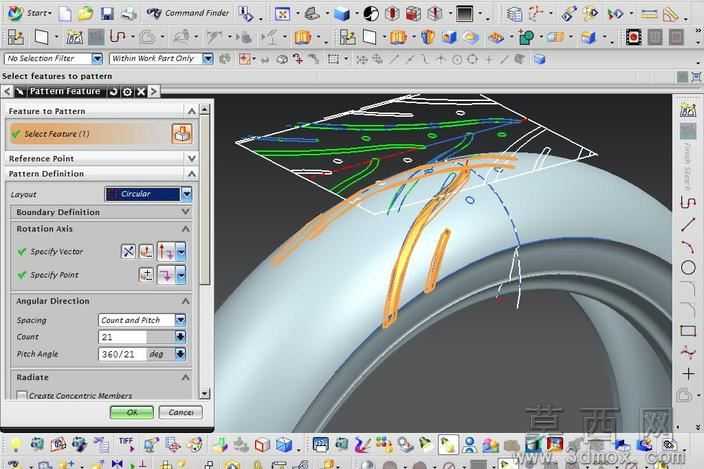
Task: Select the shaded blue cube rendering icon
Action: (x=342, y=14)
